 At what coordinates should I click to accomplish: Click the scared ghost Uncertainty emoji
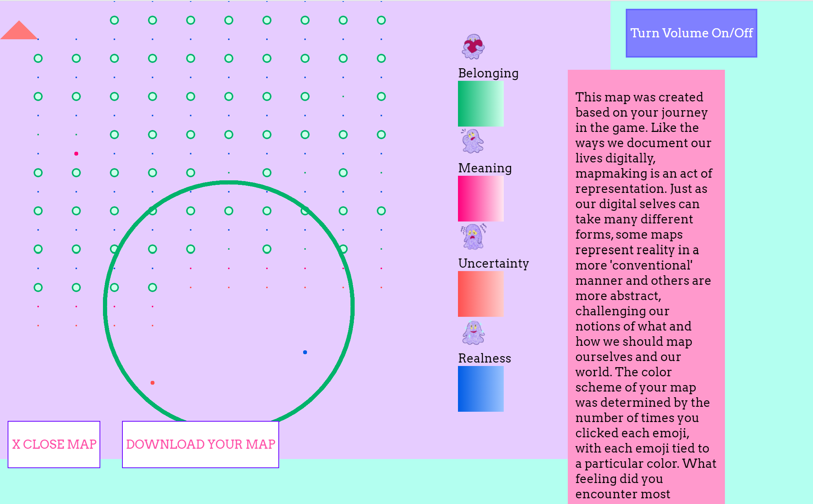[x=473, y=237]
